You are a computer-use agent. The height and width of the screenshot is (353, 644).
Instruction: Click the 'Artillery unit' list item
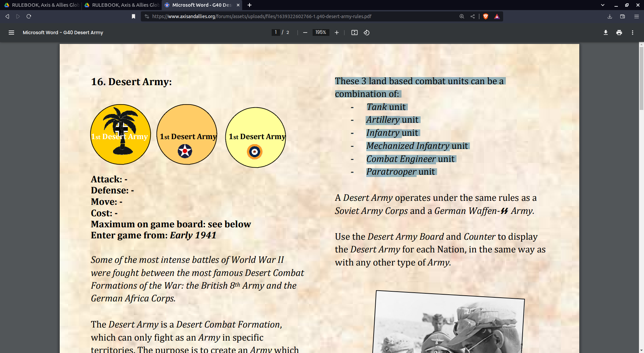click(x=392, y=120)
